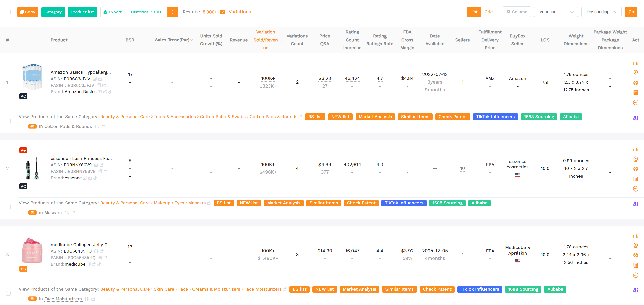Screen dimensions: 644x305
Task: Open the TikTok icon next to brand medicube
Action: [x=99, y=264]
